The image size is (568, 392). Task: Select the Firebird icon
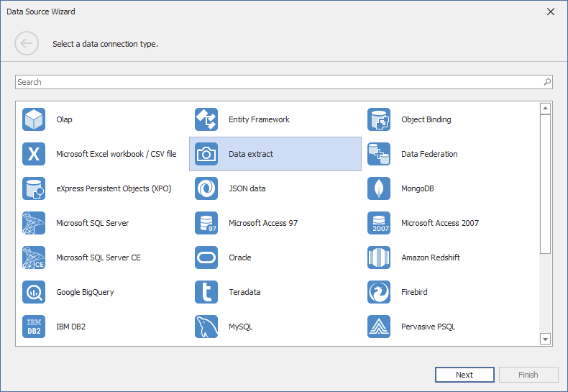click(x=378, y=292)
